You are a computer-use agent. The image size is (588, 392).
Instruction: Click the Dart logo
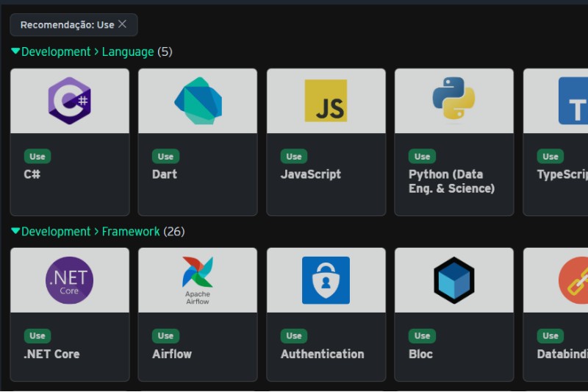(198, 101)
